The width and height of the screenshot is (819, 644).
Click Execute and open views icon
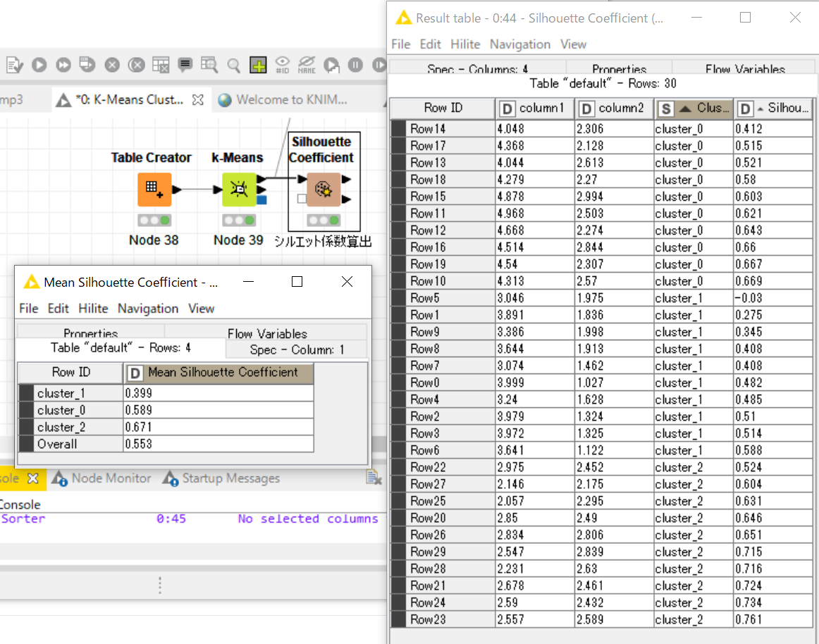pyautogui.click(x=87, y=65)
